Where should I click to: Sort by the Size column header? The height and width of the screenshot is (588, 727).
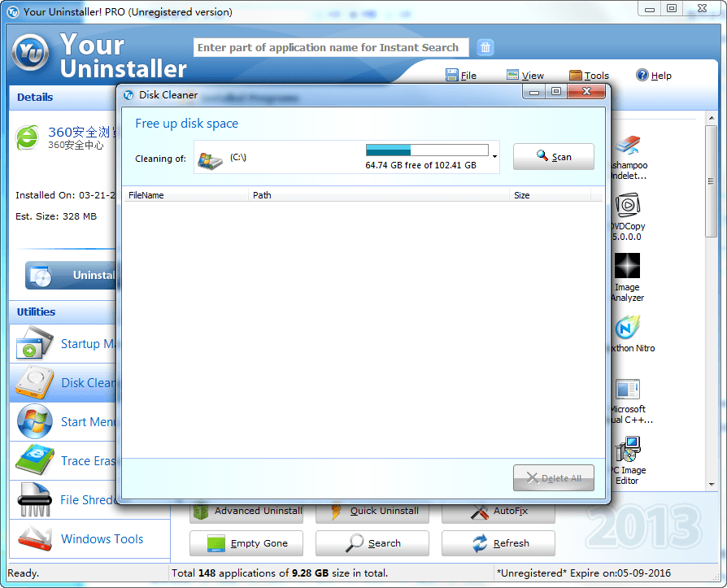point(550,195)
